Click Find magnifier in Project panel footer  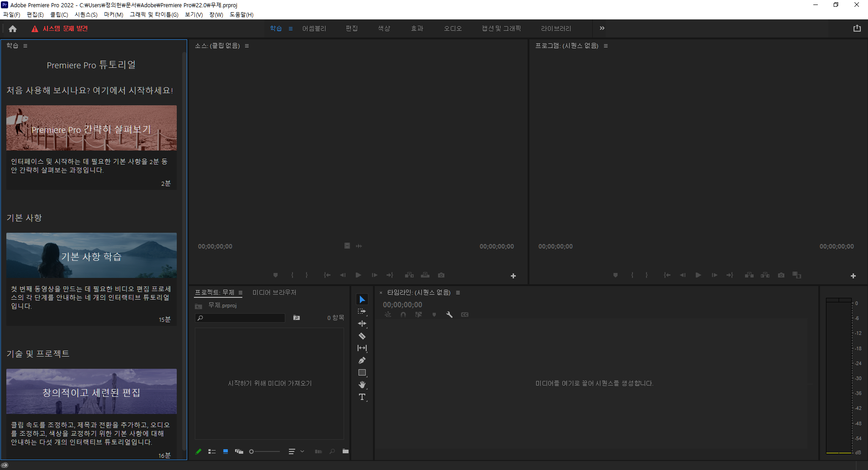[x=332, y=451]
